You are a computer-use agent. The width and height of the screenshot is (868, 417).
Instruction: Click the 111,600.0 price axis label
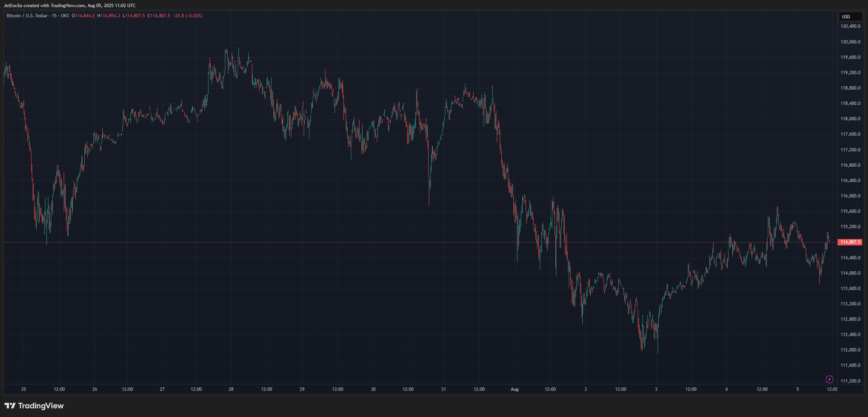click(x=850, y=365)
